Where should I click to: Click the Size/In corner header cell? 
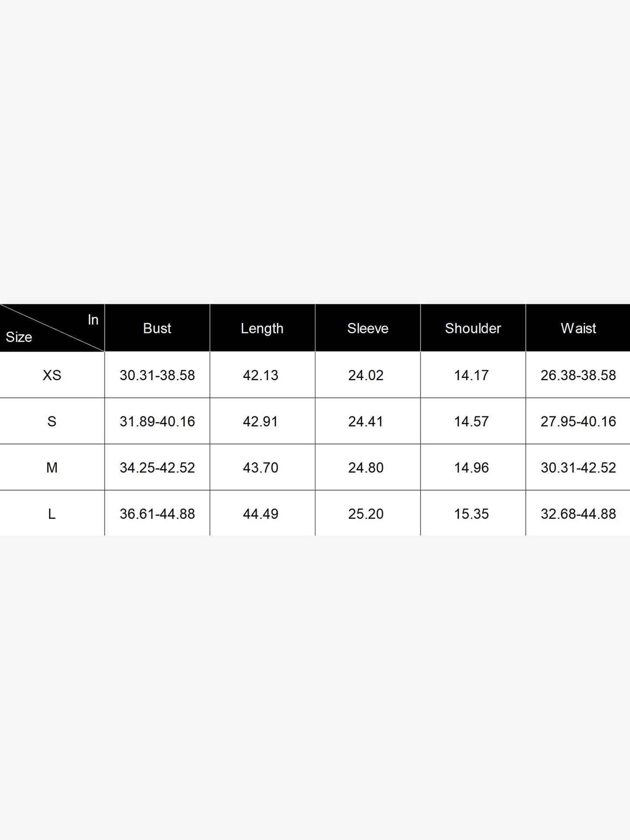tap(52, 328)
